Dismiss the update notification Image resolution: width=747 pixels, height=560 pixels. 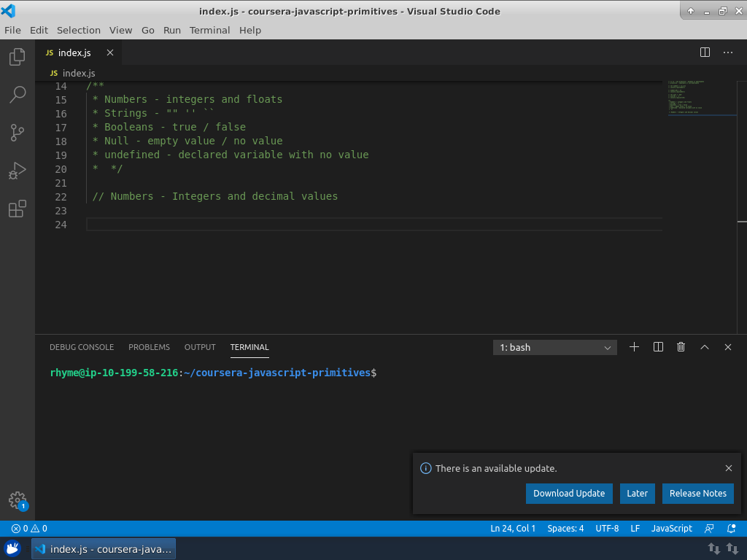point(728,468)
